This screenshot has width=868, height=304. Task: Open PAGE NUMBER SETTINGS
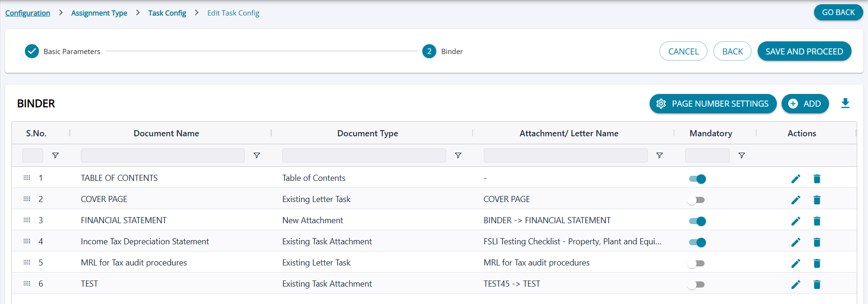pos(713,104)
